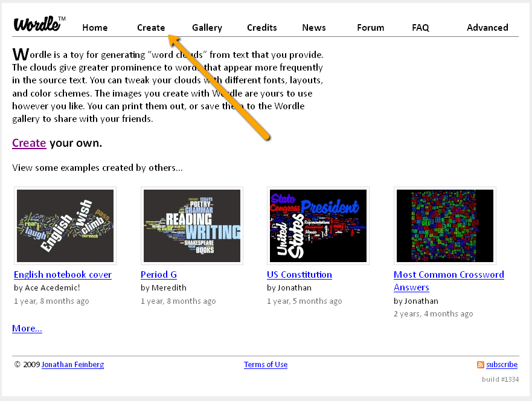Screen dimensions: 532x401
Task: View the US Constitution word cloud image
Action: [318, 226]
